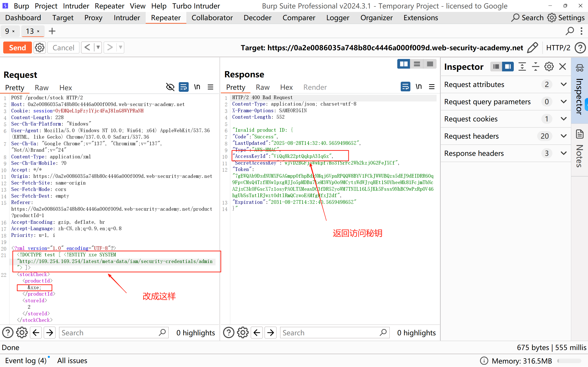
Task: Expand Request cookies section
Action: pos(563,119)
